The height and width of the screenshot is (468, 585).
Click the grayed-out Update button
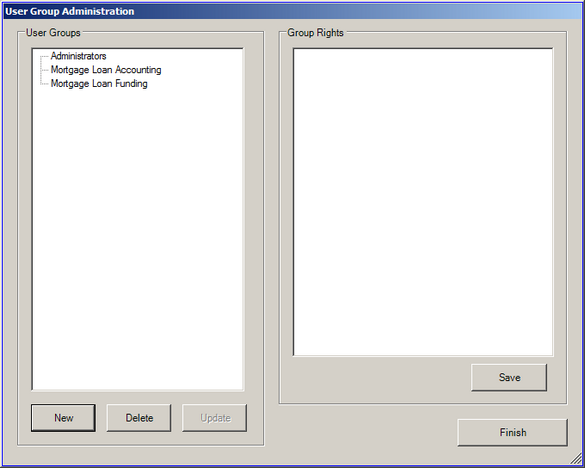point(215,418)
